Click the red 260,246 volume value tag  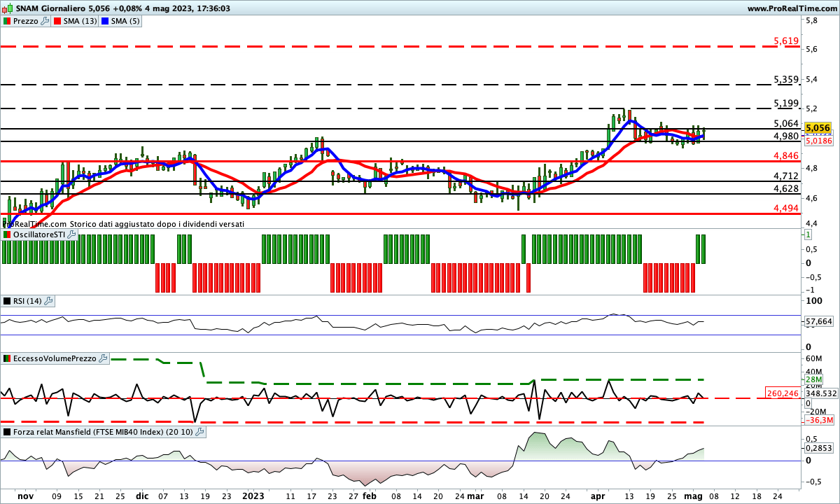click(x=783, y=393)
